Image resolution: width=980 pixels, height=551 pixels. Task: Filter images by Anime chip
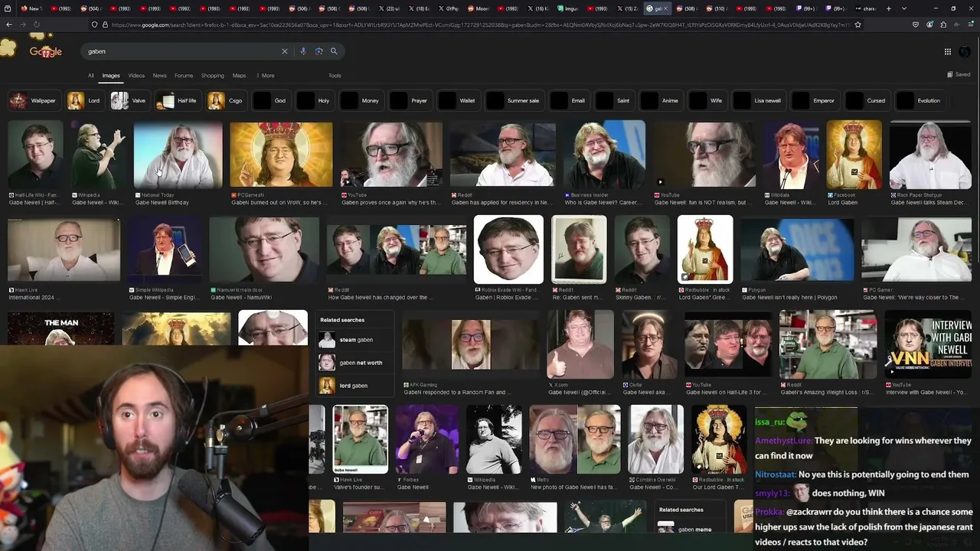tap(661, 101)
